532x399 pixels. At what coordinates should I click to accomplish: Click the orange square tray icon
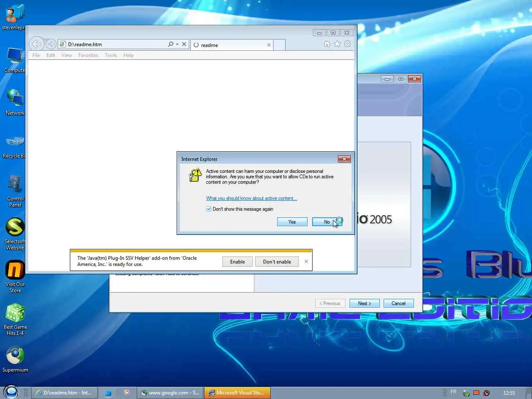[x=476, y=393]
